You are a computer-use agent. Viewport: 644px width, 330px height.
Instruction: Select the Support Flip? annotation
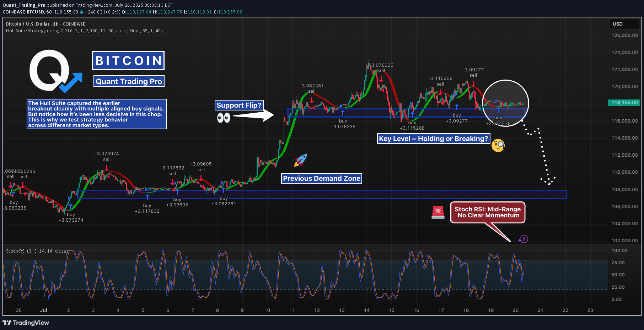pyautogui.click(x=239, y=105)
